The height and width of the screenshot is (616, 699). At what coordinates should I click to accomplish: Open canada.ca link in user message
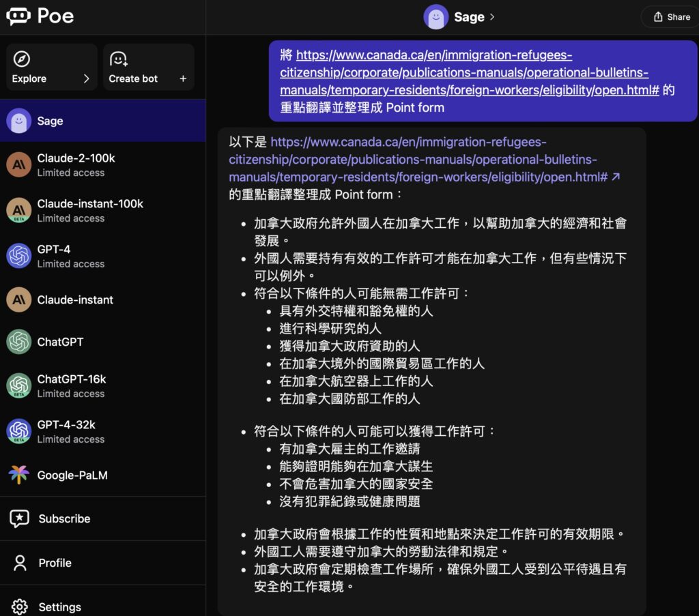click(x=470, y=72)
